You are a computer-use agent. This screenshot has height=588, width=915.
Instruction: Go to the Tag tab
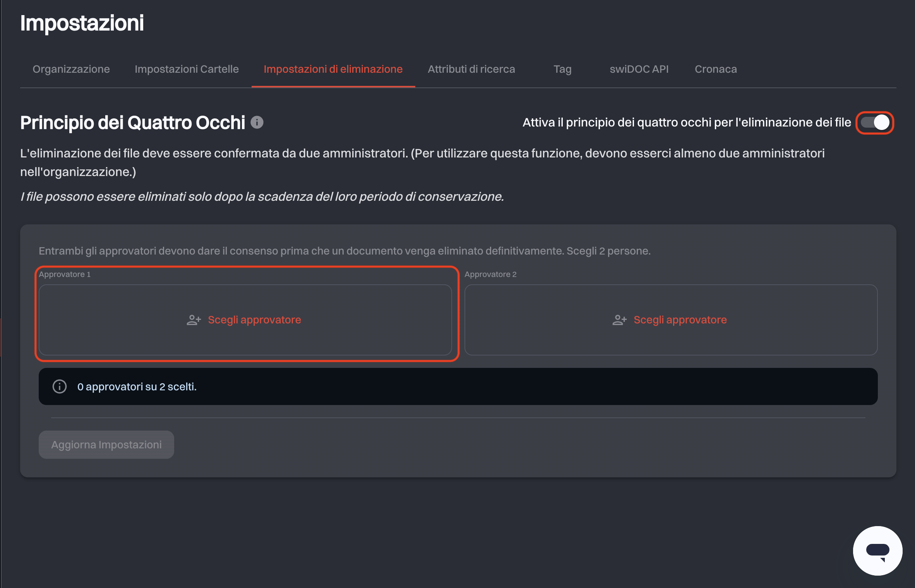(x=562, y=69)
